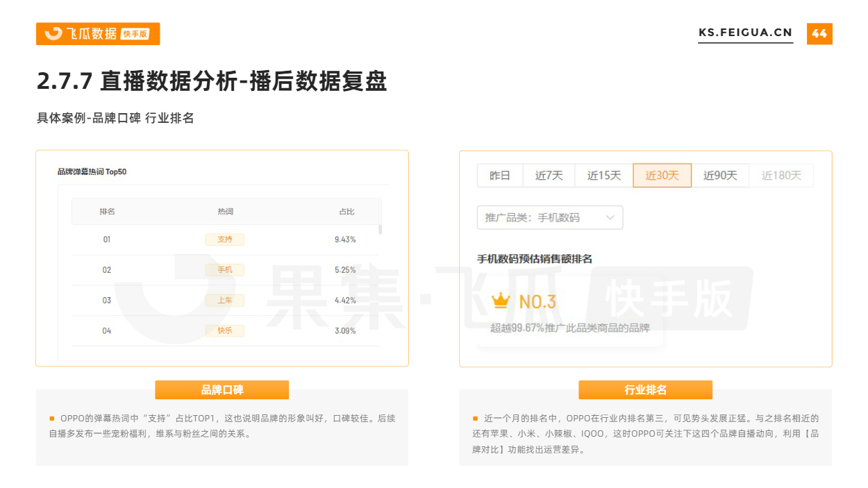868x488 pixels.
Task: Click rank number 03 in the table
Action: 107,301
